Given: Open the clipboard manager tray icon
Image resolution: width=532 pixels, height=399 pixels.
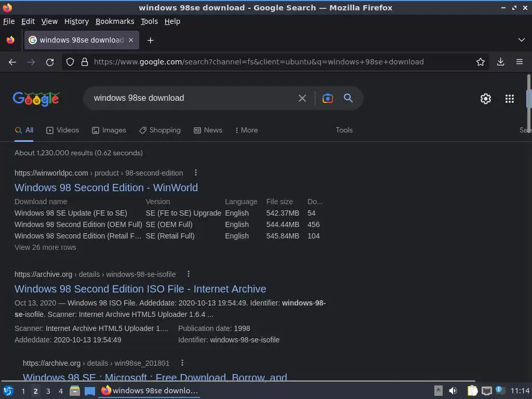Looking at the screenshot, I should tap(472, 391).
